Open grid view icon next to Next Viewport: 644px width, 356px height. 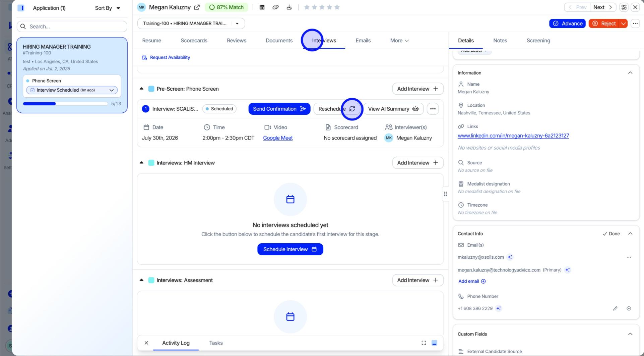[x=624, y=7]
